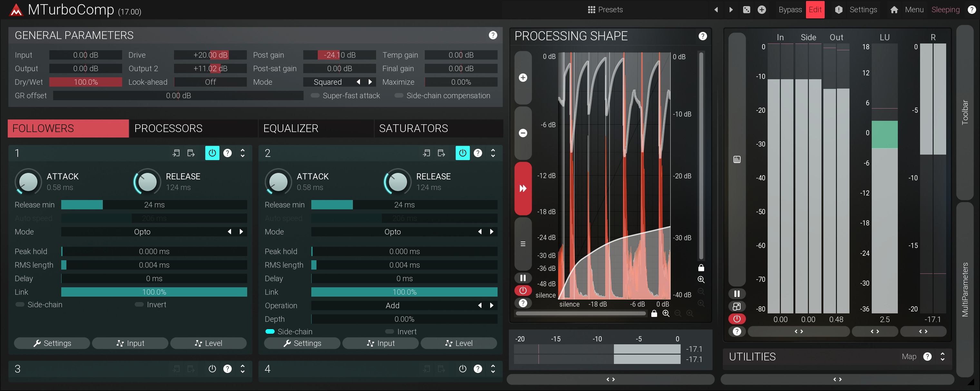Screen dimensions: 980x391
Task: Adjust the Dry/Wet slider bar
Action: (x=86, y=82)
